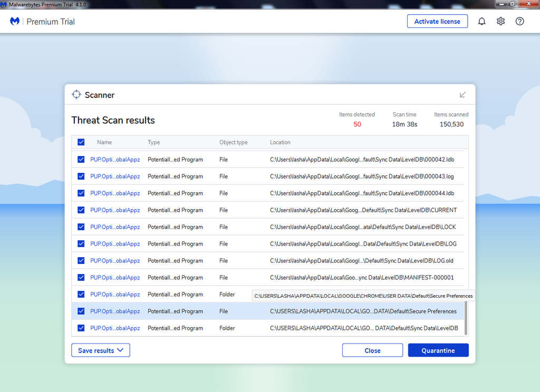
Task: Uncheck the row for 000044.ldb
Action: click(x=81, y=193)
